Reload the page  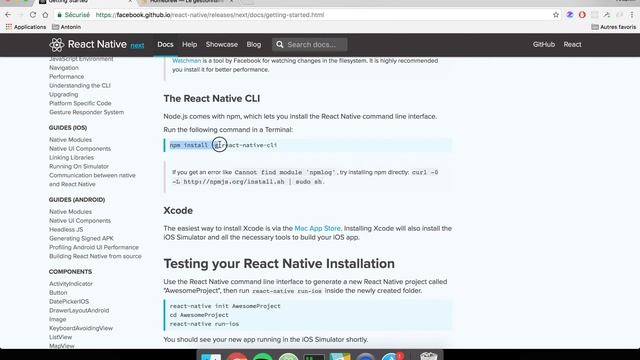[33, 15]
